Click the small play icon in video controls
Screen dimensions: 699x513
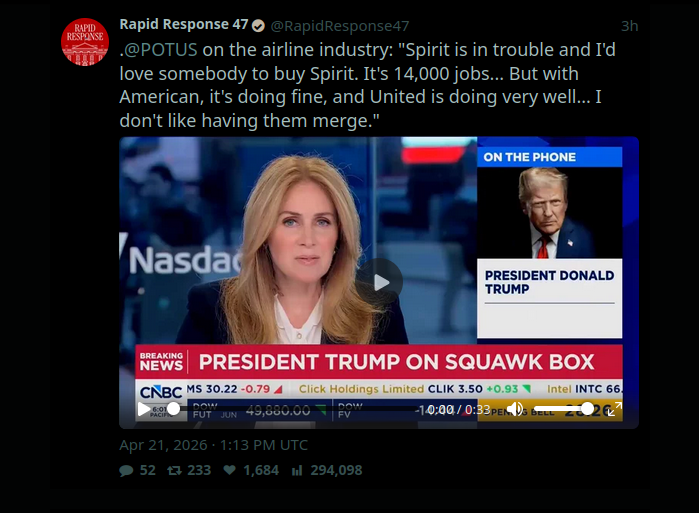pos(143,409)
